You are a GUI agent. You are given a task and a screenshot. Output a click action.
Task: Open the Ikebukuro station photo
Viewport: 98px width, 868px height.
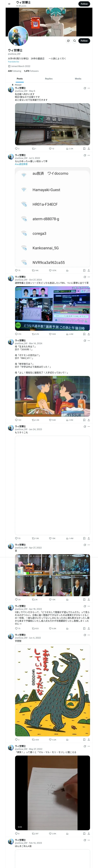point(52,124)
